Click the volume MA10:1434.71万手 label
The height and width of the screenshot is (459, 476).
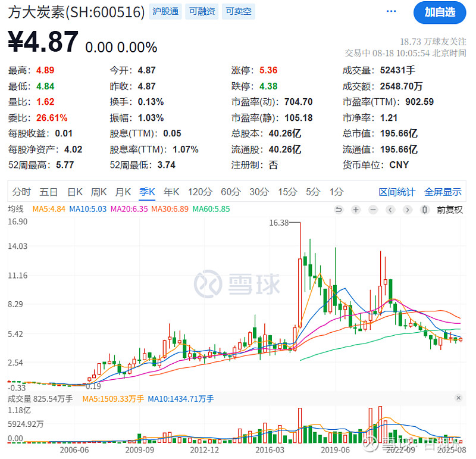(x=181, y=398)
